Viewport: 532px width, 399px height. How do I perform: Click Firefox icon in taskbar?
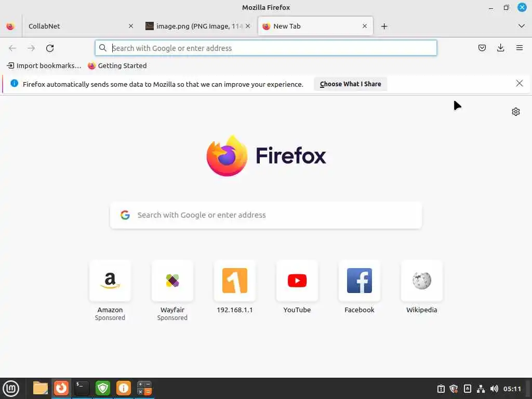click(61, 388)
